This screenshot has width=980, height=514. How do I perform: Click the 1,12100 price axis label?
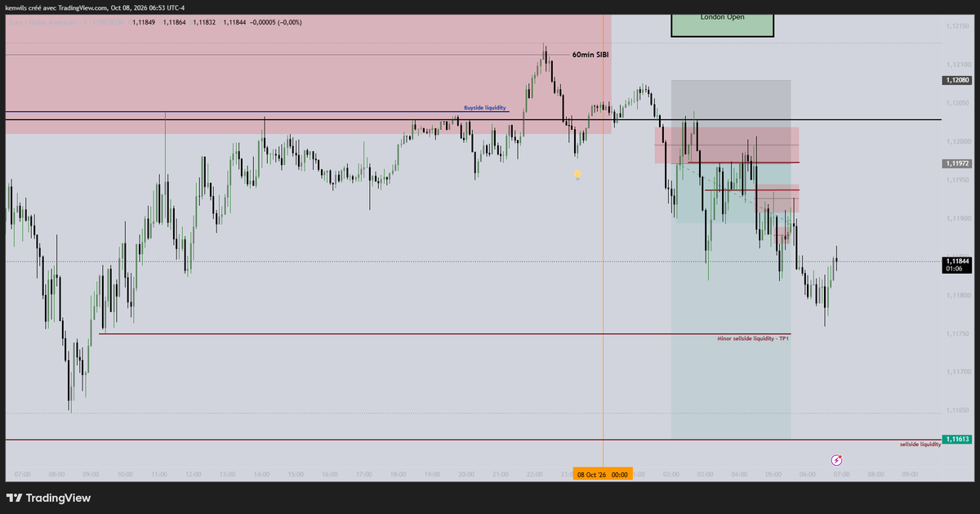click(x=957, y=65)
